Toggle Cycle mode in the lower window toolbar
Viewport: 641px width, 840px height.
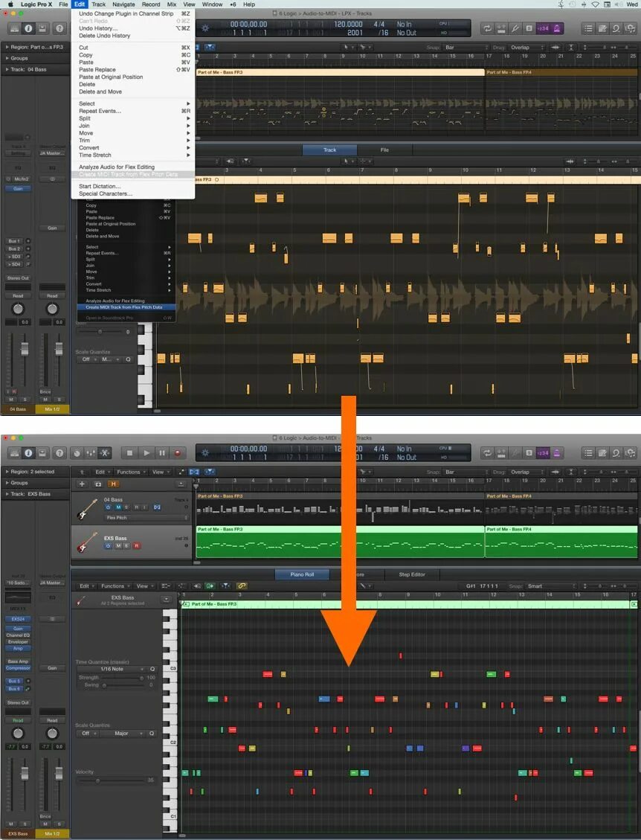click(x=487, y=453)
